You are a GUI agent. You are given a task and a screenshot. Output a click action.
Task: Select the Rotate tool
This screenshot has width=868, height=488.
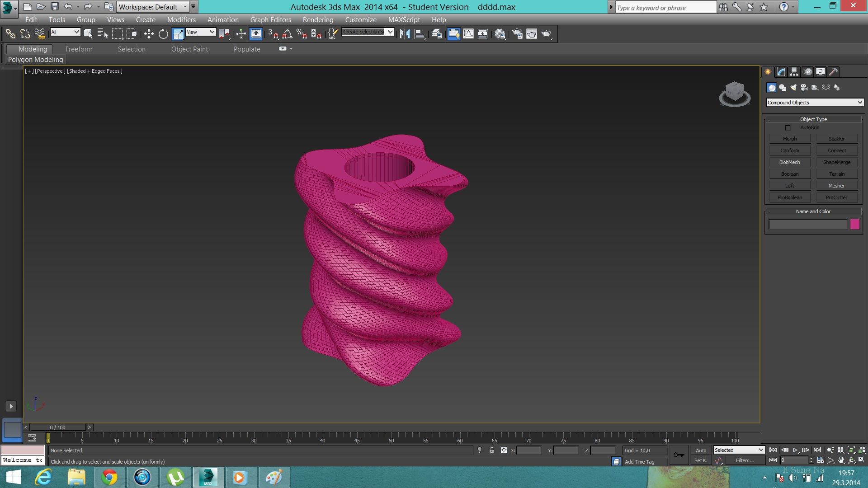click(163, 34)
